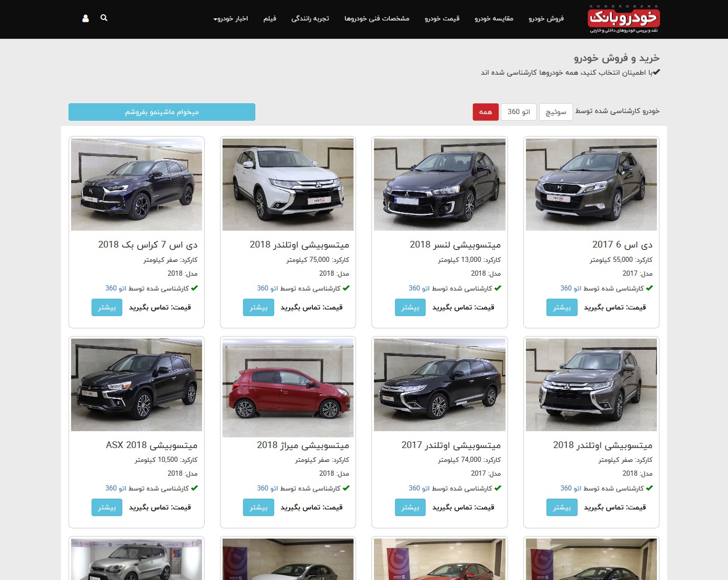Viewport: 728px width, 580px height.
Task: Select the اتو 360 filter button
Action: 519,112
